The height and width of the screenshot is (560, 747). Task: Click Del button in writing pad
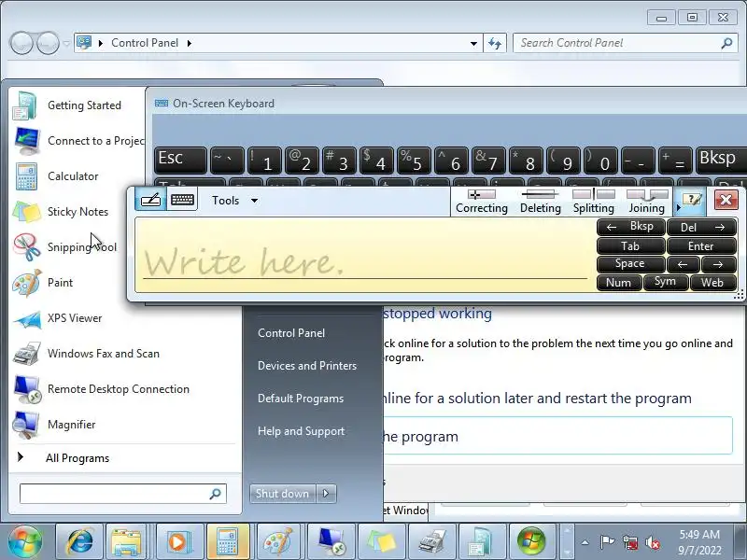(702, 227)
